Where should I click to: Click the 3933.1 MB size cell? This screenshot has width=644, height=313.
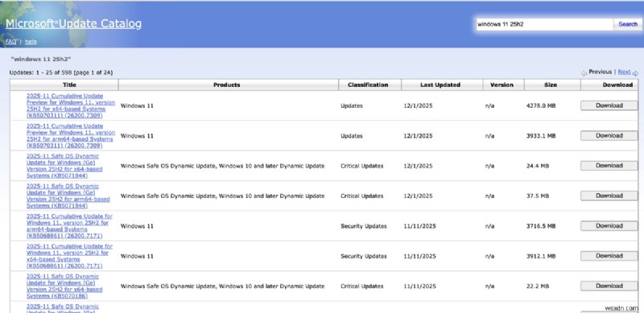[x=541, y=135]
